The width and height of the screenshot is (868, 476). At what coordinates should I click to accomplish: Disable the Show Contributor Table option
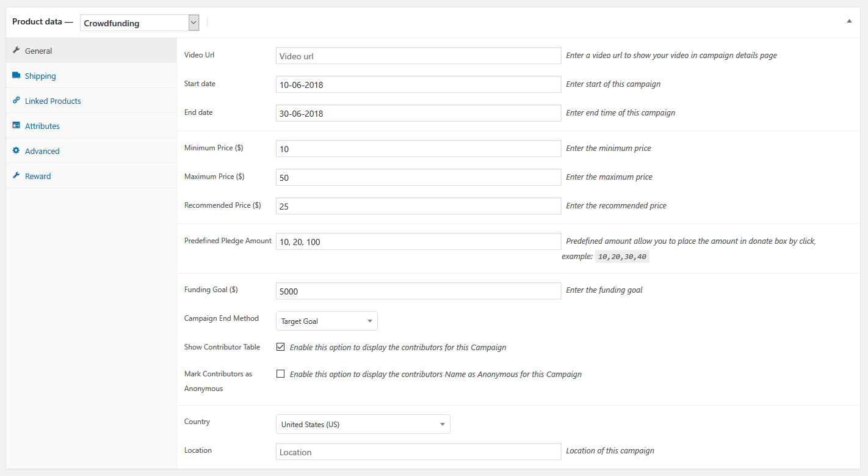tap(280, 346)
